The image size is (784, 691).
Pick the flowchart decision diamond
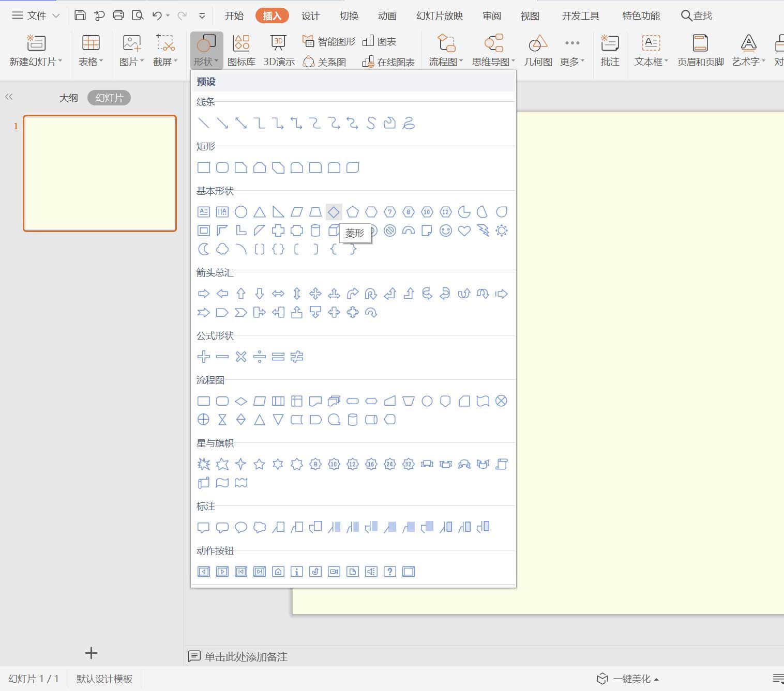[241, 401]
